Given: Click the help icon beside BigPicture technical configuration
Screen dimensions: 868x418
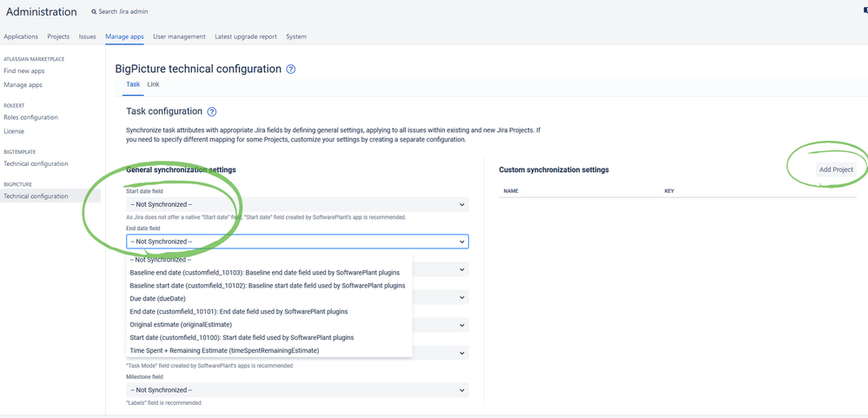Looking at the screenshot, I should tap(291, 70).
